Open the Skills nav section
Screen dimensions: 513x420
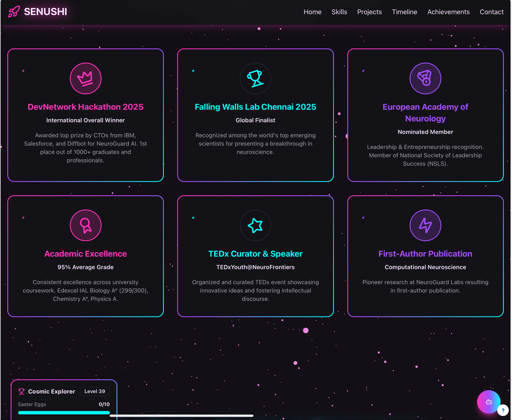339,12
